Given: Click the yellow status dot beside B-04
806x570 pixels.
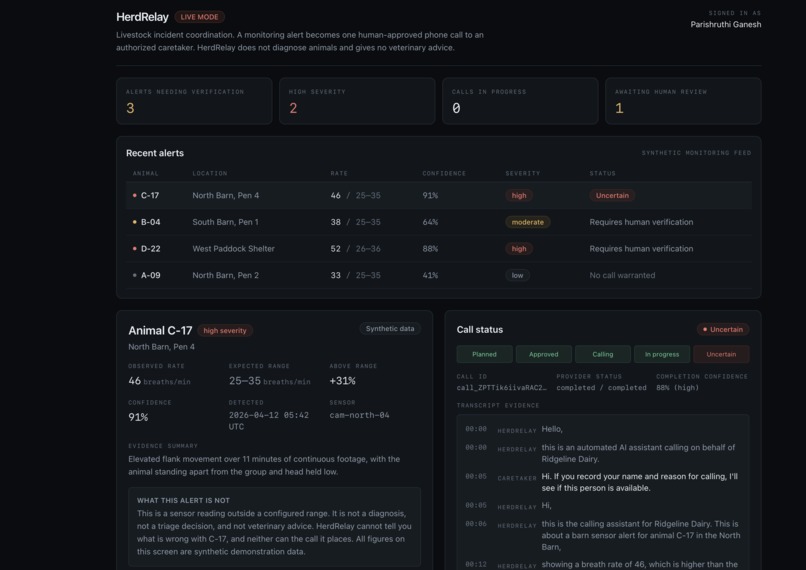Looking at the screenshot, I should click(135, 222).
